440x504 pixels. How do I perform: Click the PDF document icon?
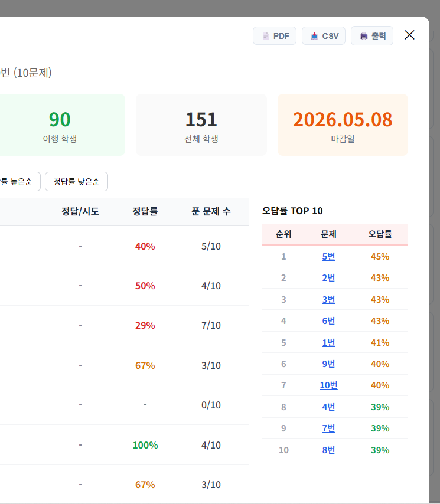pyautogui.click(x=265, y=36)
